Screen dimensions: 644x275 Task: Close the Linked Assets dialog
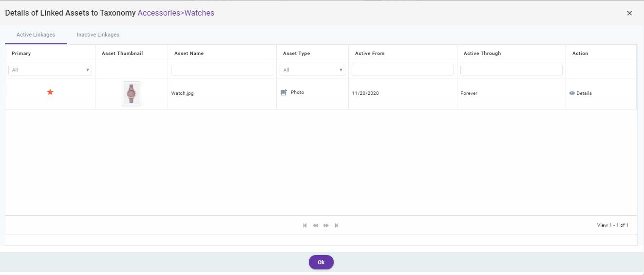(629, 13)
